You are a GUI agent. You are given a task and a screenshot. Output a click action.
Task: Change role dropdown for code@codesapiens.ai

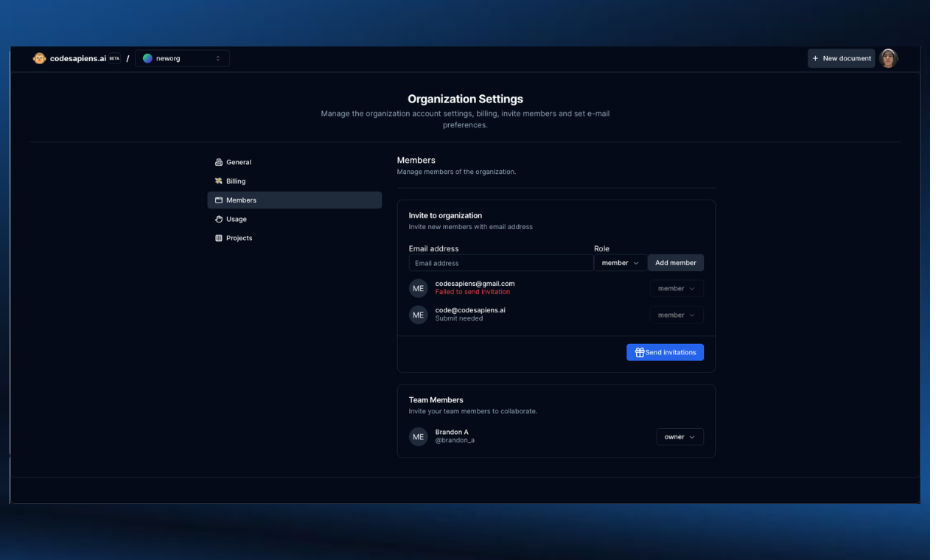(x=676, y=315)
